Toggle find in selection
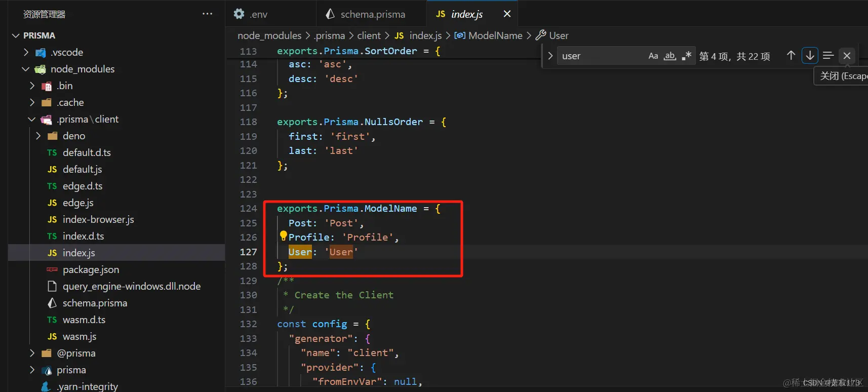 [x=828, y=56]
